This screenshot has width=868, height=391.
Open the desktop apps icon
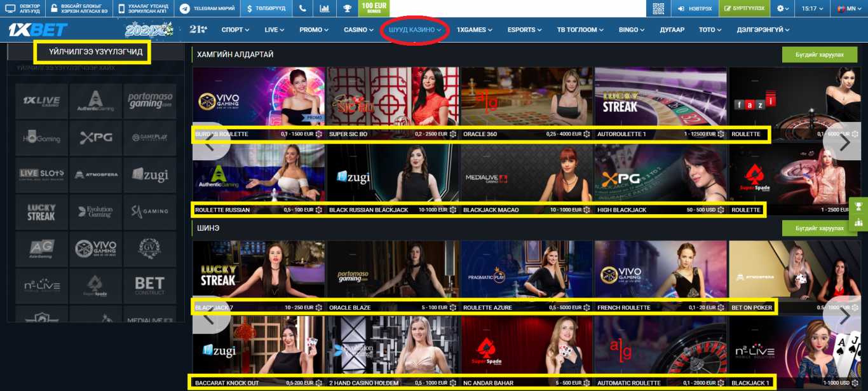pos(10,8)
